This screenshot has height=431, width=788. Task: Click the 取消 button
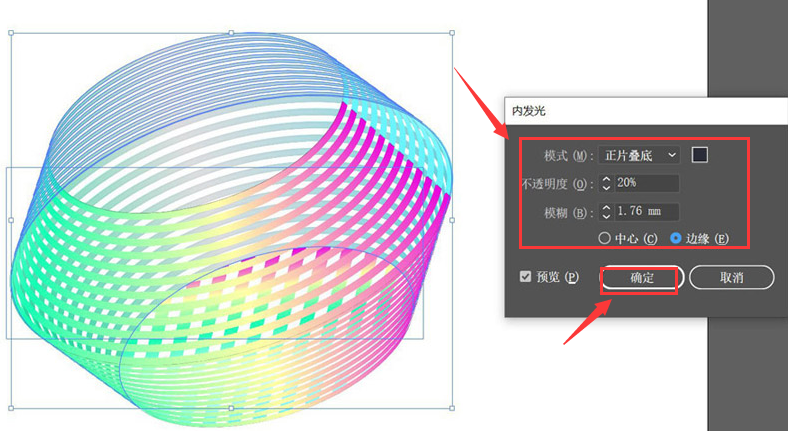(732, 278)
